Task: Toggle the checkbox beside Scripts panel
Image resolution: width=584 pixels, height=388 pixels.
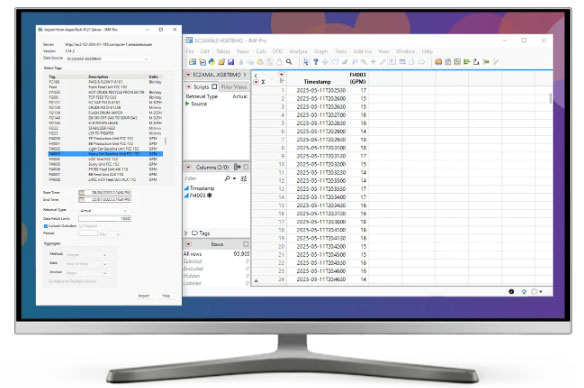Action: [x=215, y=87]
